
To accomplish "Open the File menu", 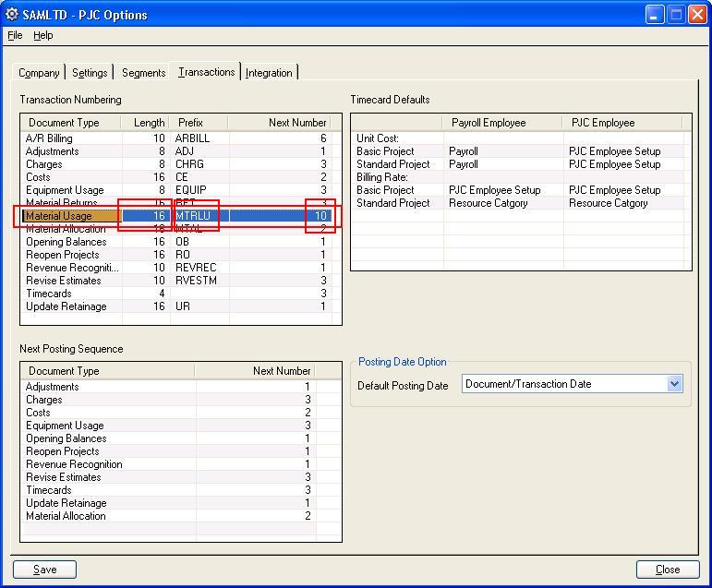I will pyautogui.click(x=15, y=35).
